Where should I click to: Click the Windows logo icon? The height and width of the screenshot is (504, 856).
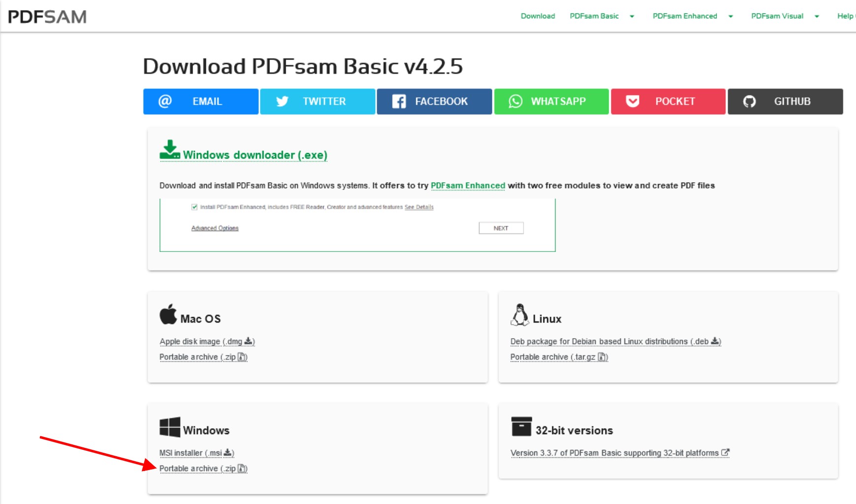(170, 427)
